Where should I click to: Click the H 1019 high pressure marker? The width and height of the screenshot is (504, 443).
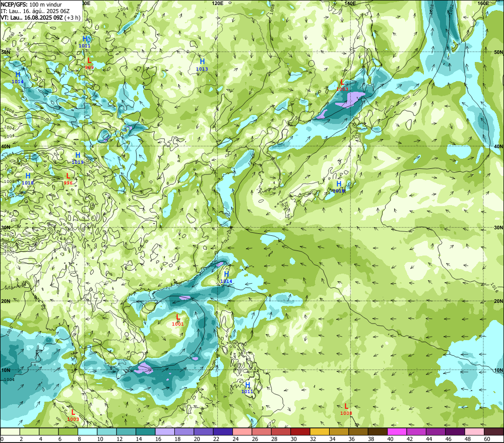coord(78,158)
